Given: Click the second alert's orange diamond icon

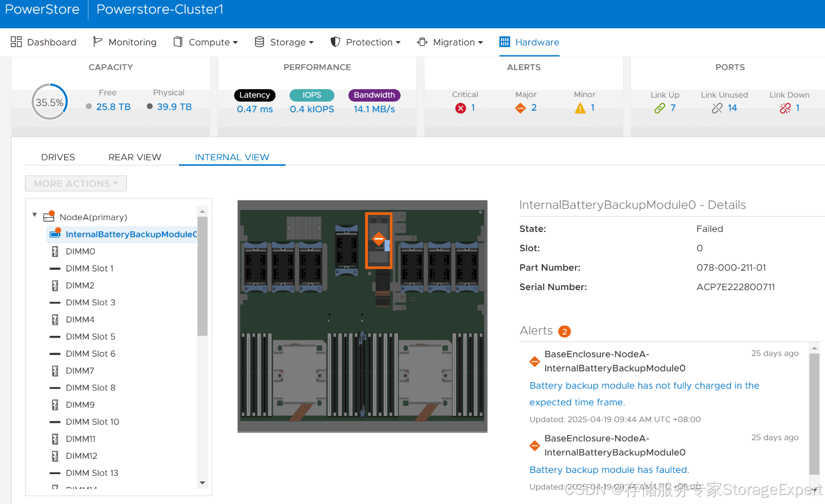Looking at the screenshot, I should pos(535,446).
